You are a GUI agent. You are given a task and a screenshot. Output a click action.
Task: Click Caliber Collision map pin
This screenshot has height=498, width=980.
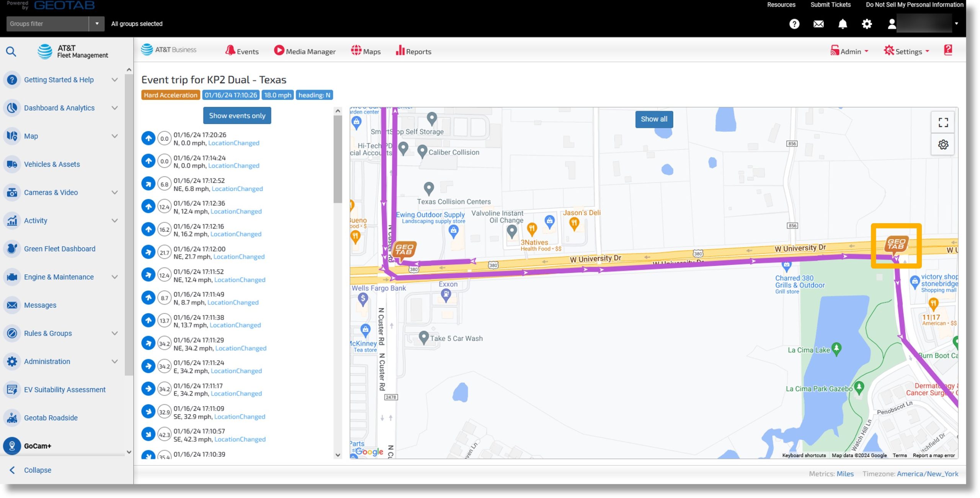[422, 151]
